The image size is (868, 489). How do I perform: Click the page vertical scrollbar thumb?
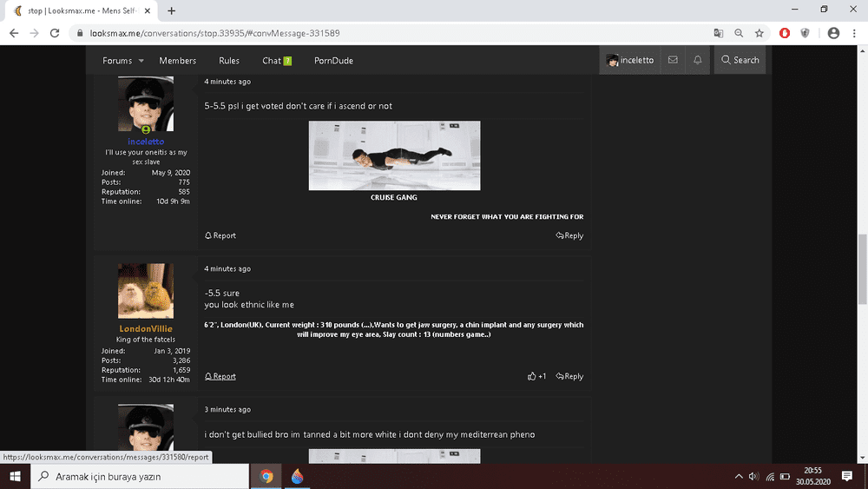863,269
